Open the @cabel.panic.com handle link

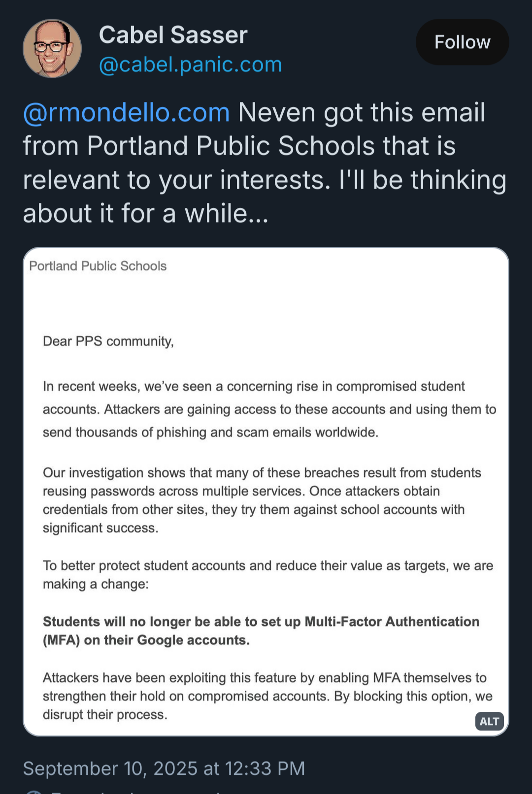point(190,65)
